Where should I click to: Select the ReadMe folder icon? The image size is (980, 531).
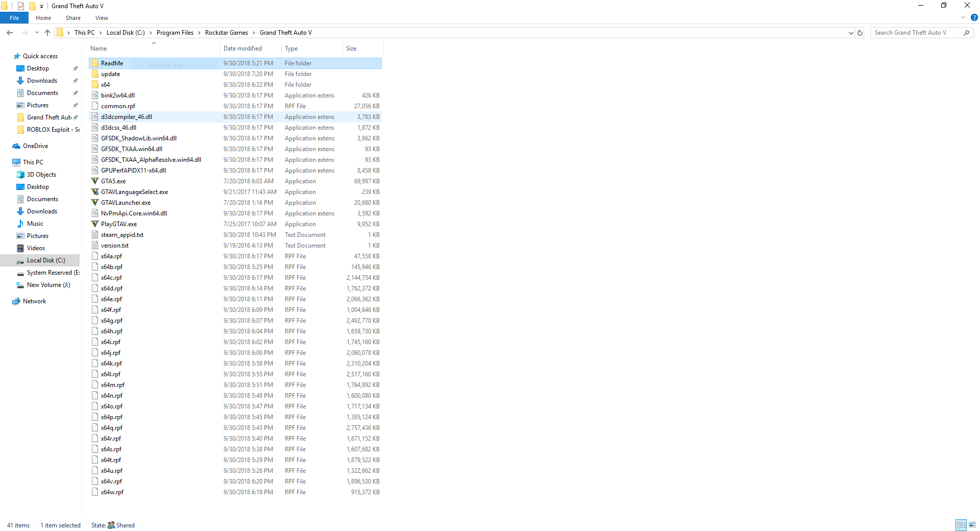point(95,63)
